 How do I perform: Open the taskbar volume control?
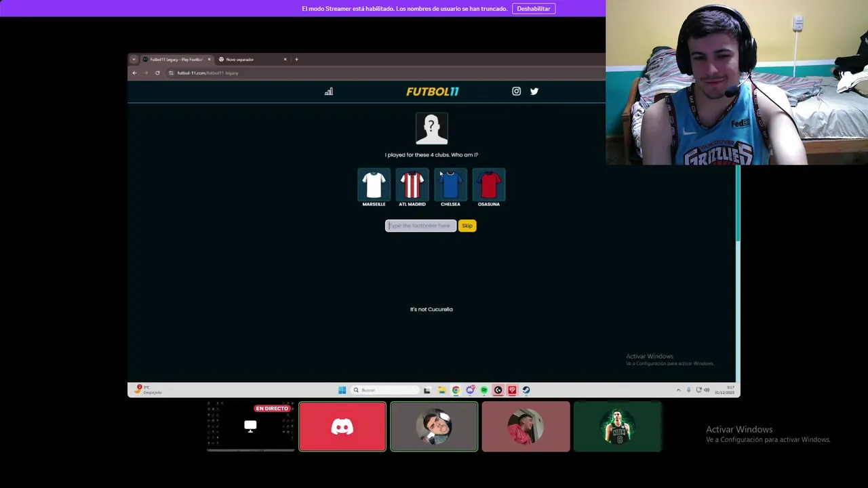[707, 390]
